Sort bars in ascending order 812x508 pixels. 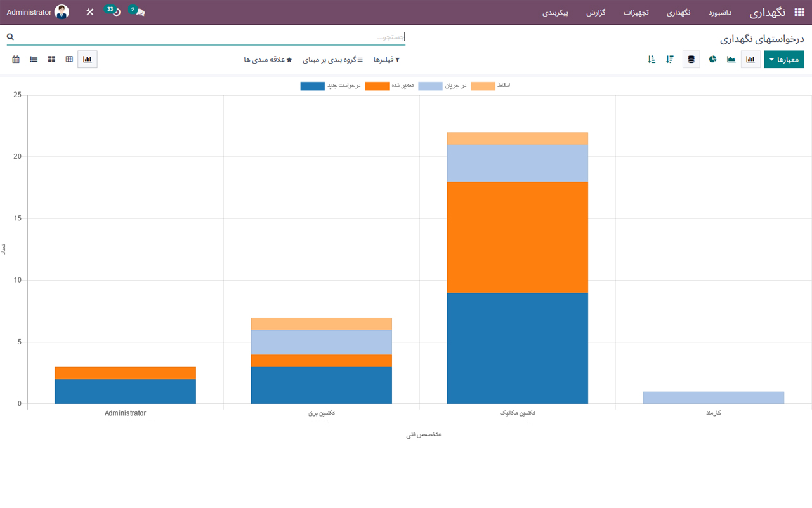pyautogui.click(x=652, y=59)
